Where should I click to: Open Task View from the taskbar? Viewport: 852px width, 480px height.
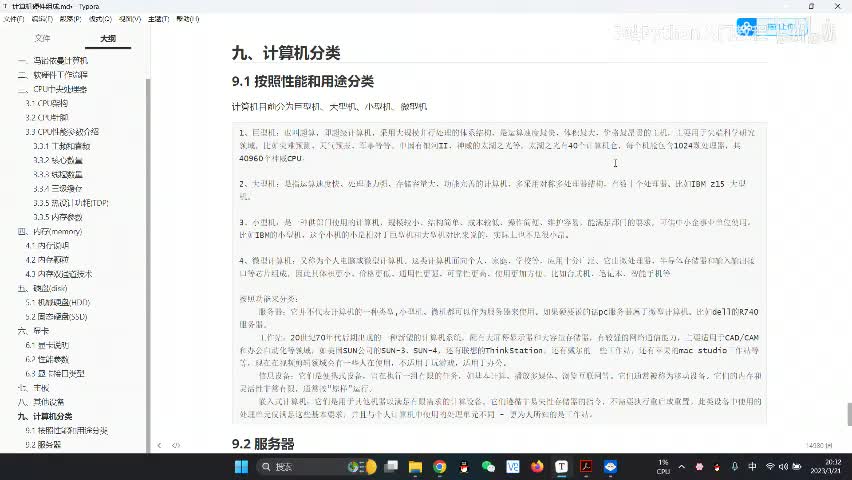pyautogui.click(x=391, y=466)
